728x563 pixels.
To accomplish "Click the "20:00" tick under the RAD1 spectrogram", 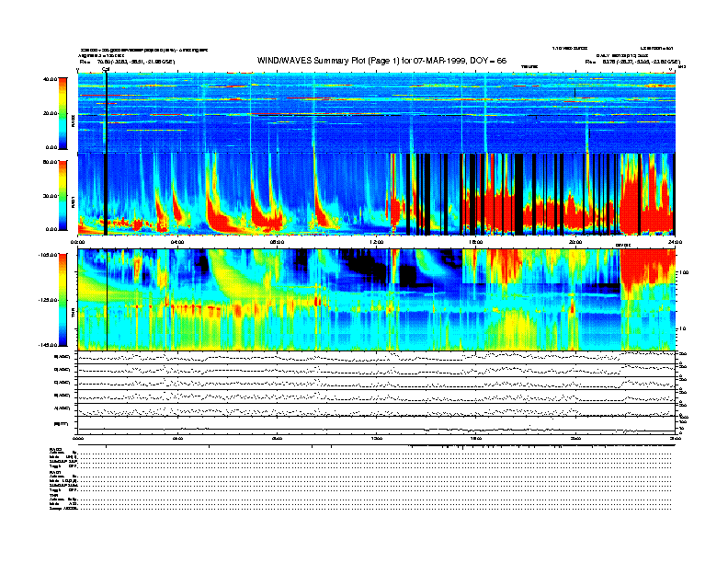I will [x=575, y=242].
